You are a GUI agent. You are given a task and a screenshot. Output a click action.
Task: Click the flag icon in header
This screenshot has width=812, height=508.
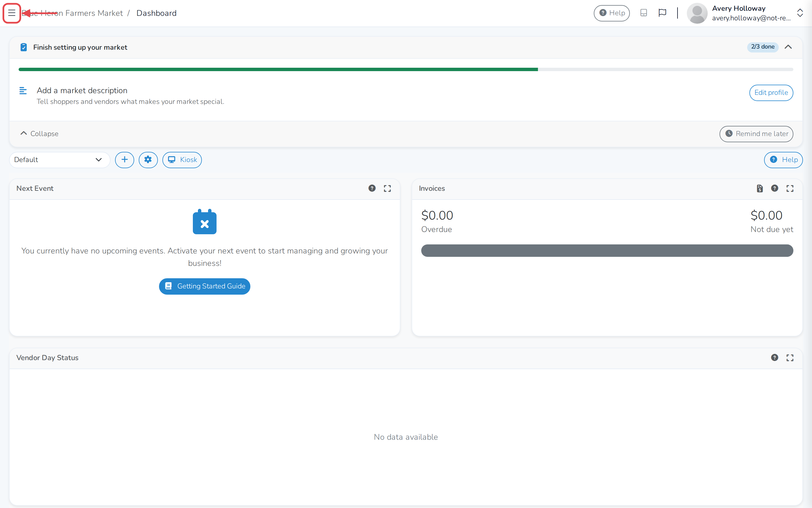(662, 13)
